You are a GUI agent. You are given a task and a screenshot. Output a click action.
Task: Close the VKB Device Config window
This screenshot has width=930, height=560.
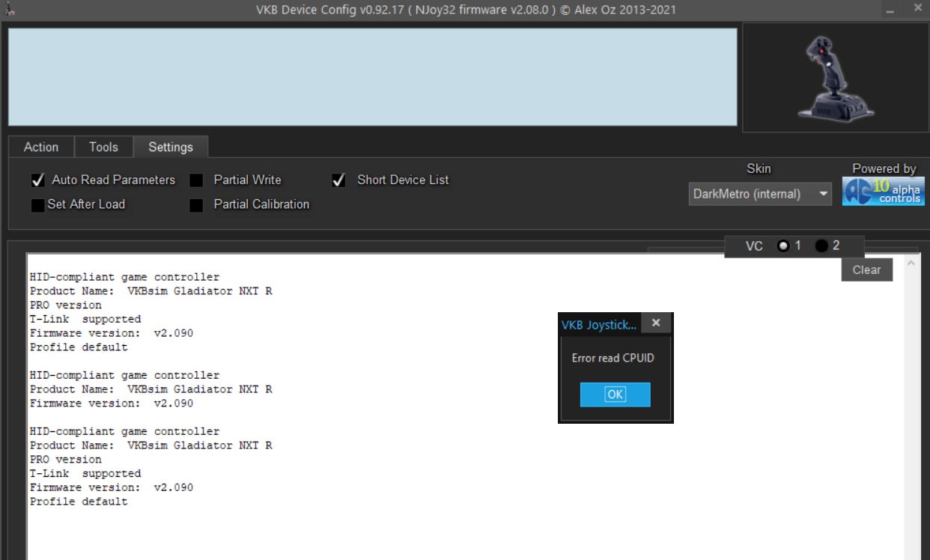pyautogui.click(x=918, y=8)
